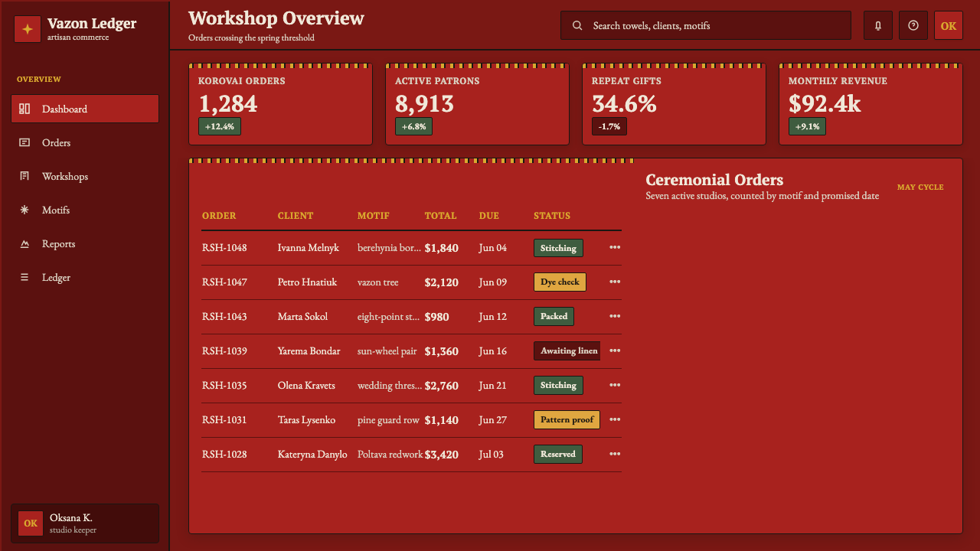980x551 pixels.
Task: Select order ID RSH-1048
Action: click(x=224, y=248)
